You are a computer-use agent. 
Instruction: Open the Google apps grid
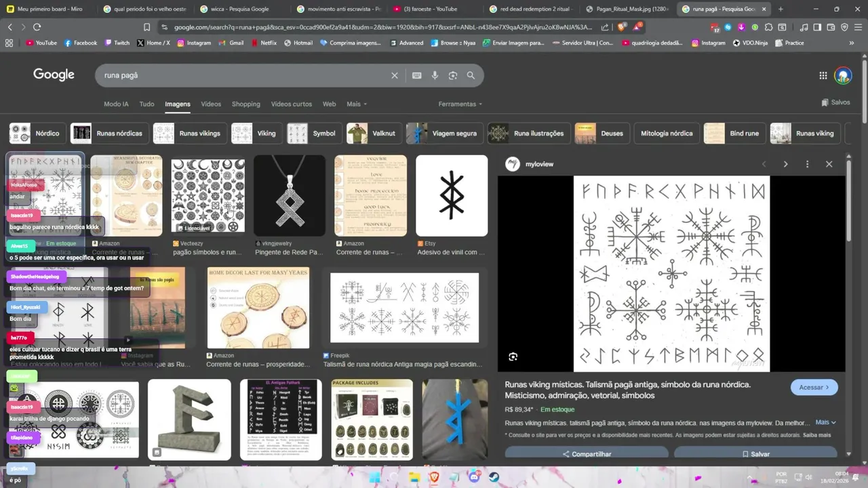[823, 75]
